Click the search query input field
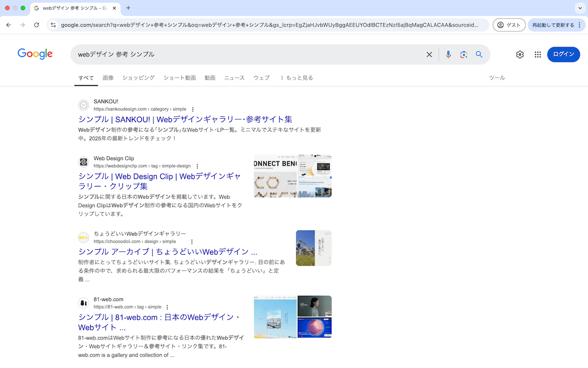588x368 pixels. click(250, 54)
